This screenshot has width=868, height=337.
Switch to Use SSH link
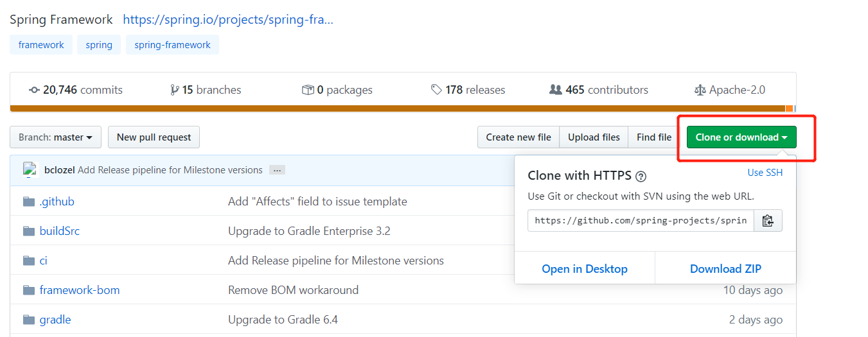point(765,173)
